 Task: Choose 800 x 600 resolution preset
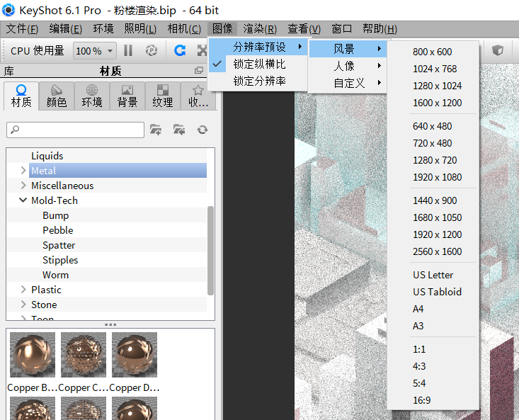433,52
